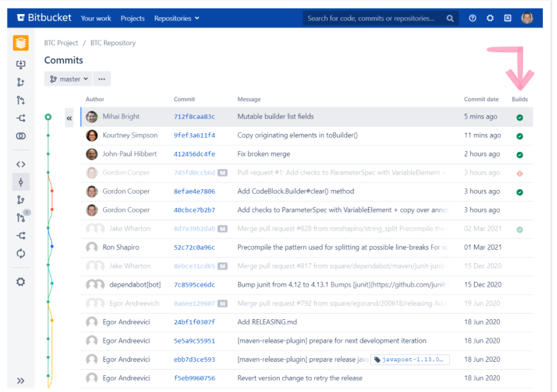Screen dimensions: 557x392
Task: Click the javapoet-1.13.0 tag label
Action: [410, 360]
